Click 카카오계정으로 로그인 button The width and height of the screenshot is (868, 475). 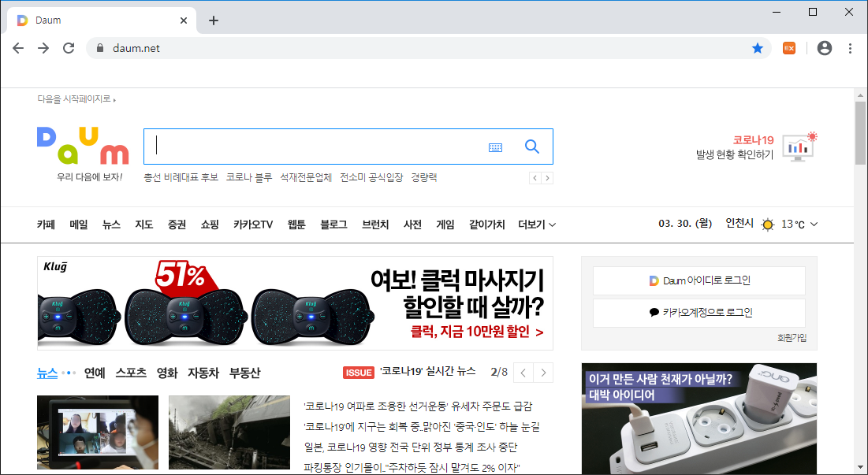[699, 313]
